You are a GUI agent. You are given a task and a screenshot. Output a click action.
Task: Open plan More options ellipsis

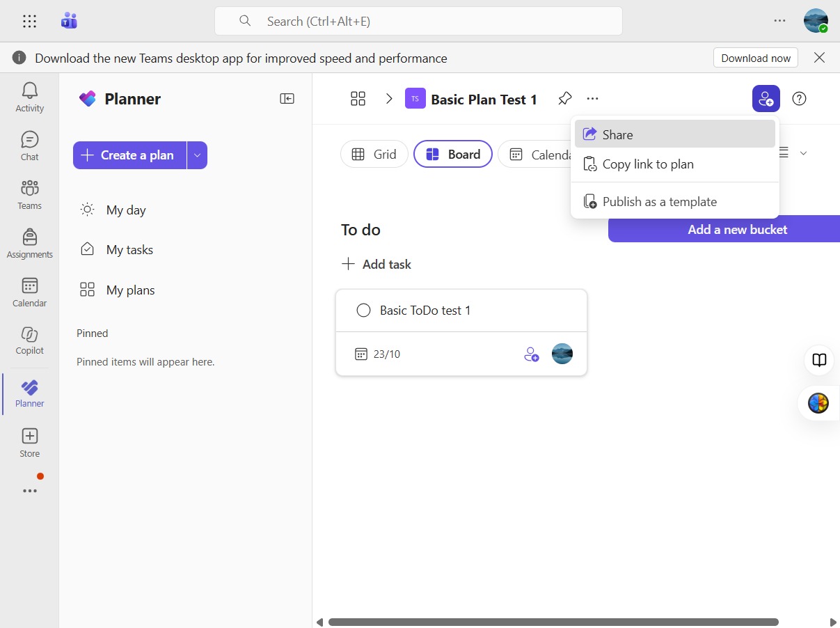[x=592, y=99]
